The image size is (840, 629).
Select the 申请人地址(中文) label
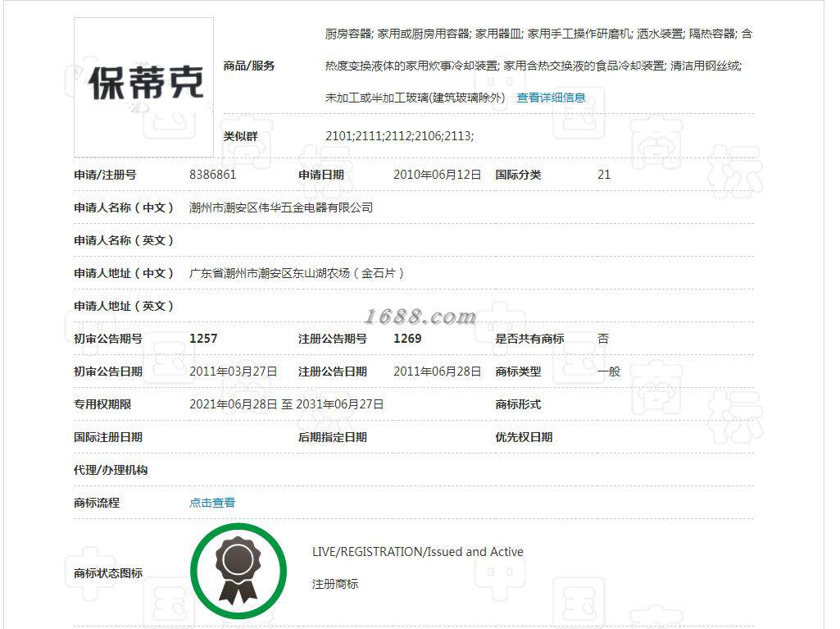pos(124,273)
